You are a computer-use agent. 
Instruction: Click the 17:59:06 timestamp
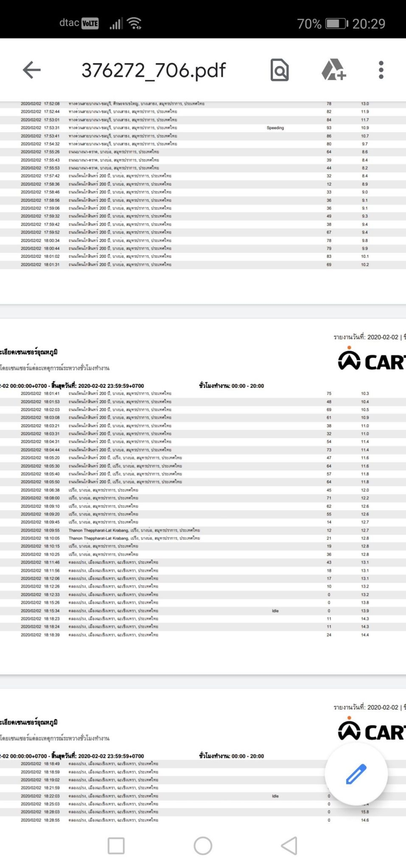click(52, 208)
